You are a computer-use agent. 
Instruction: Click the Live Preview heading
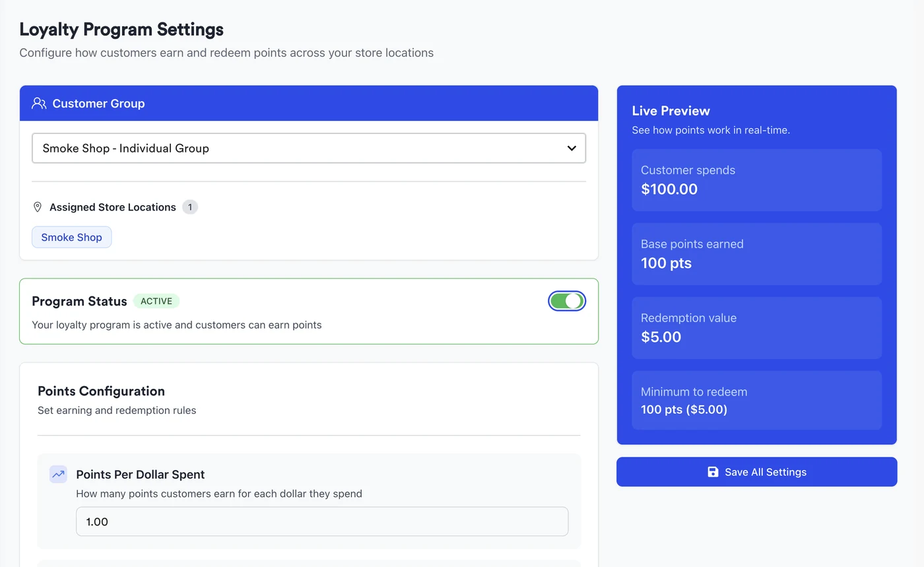click(671, 111)
